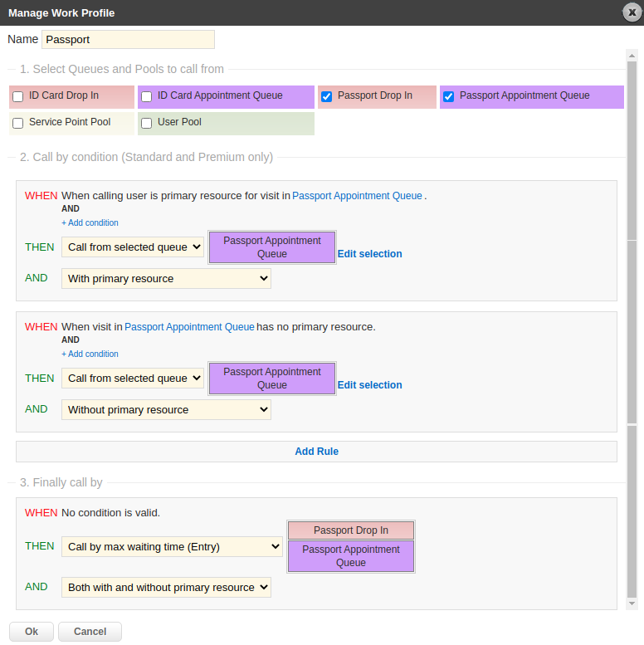Click the scrollbar down arrow
The image size is (644, 645).
coord(632,603)
